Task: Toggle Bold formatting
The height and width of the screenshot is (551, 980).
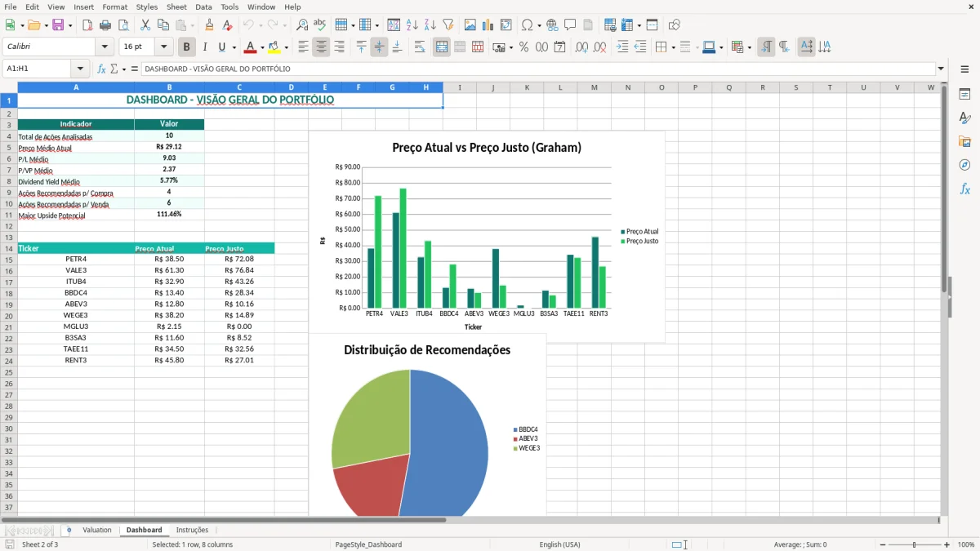Action: 187,47
